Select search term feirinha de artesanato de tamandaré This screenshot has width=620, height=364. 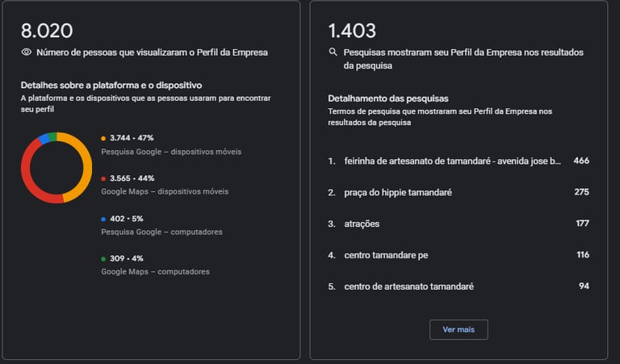click(452, 161)
